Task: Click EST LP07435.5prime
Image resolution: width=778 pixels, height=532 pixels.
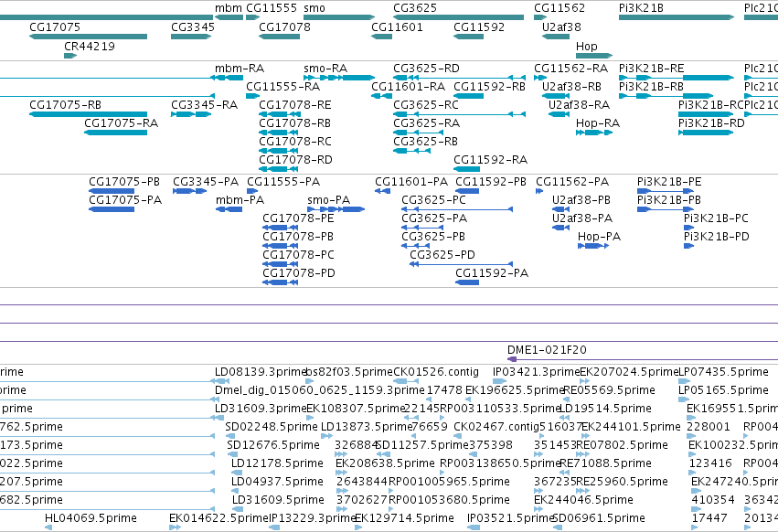Action: click(684, 381)
